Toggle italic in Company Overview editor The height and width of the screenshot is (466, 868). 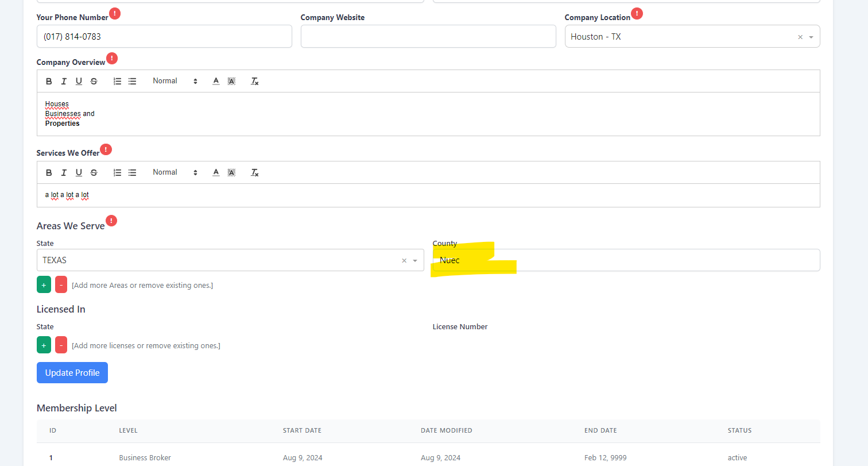point(64,82)
